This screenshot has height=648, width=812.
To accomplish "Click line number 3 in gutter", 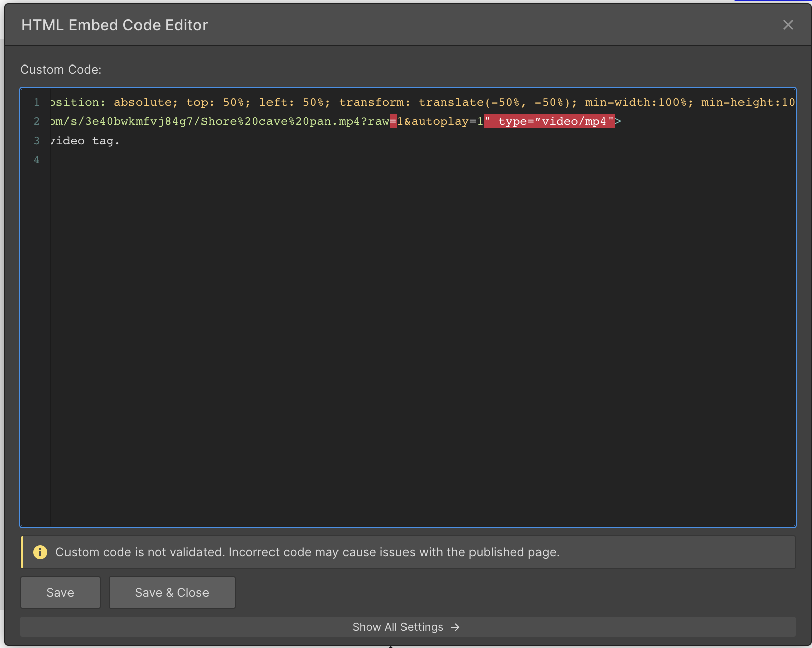I will 36,141.
